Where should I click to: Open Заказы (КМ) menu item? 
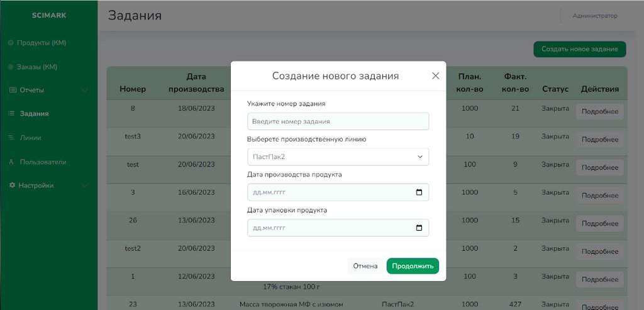(37, 67)
